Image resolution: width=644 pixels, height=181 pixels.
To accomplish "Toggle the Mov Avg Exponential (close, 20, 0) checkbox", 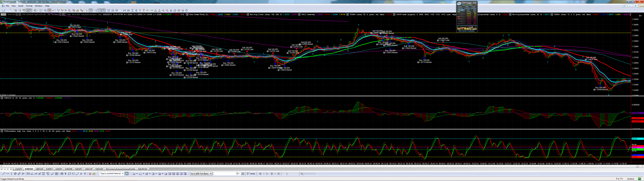I will point(510,14).
